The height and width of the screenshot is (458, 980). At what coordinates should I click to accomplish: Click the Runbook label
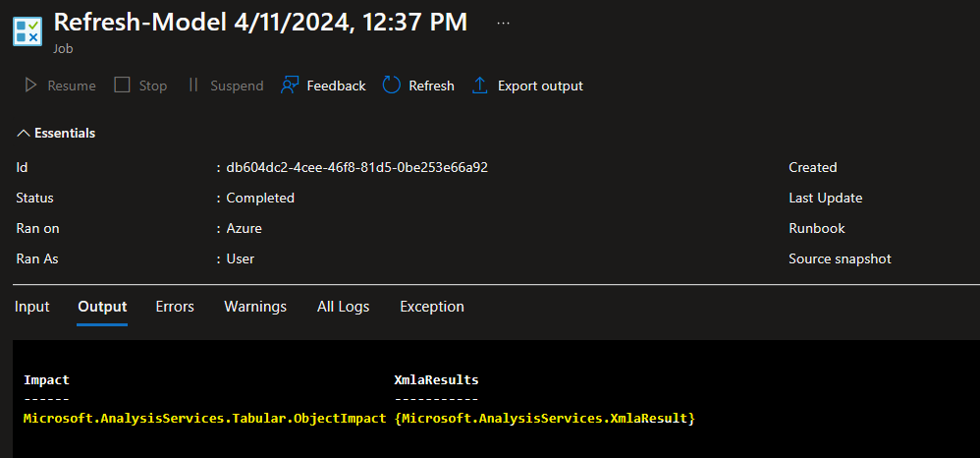(817, 228)
